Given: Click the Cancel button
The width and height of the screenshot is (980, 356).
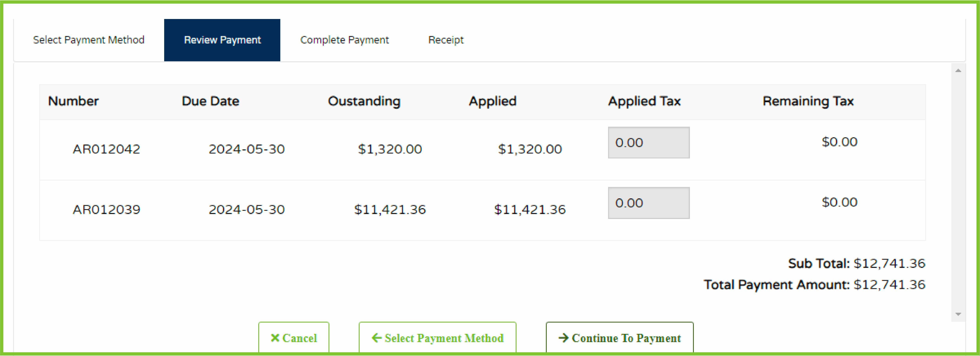Looking at the screenshot, I should coord(294,338).
